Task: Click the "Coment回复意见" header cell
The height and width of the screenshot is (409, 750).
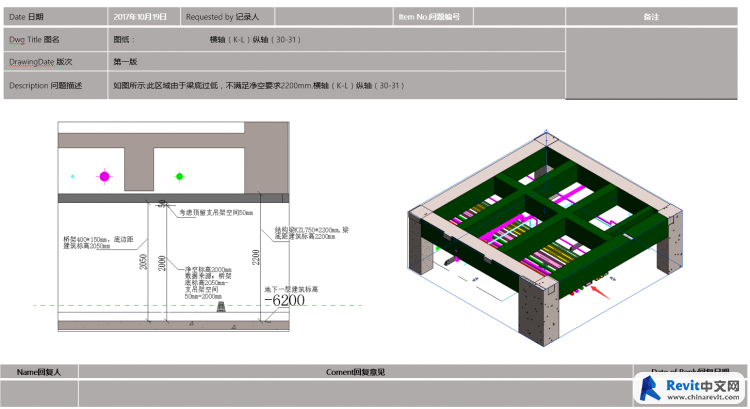Action: (355, 372)
